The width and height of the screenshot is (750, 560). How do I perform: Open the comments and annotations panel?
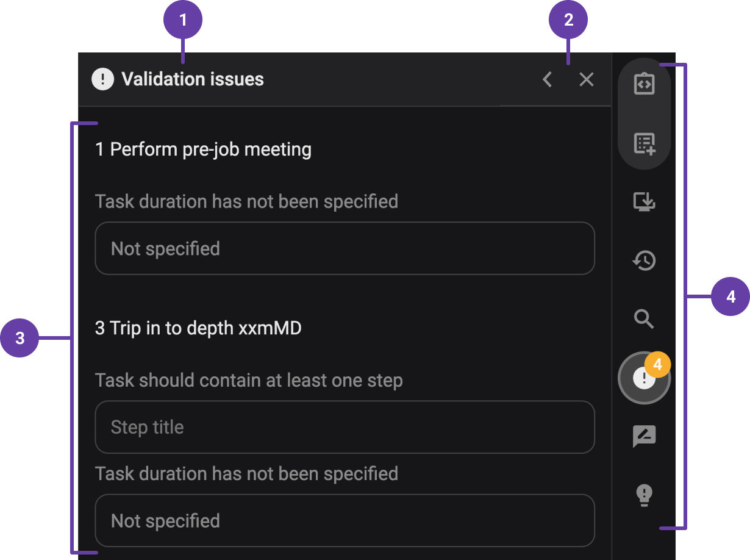click(644, 436)
